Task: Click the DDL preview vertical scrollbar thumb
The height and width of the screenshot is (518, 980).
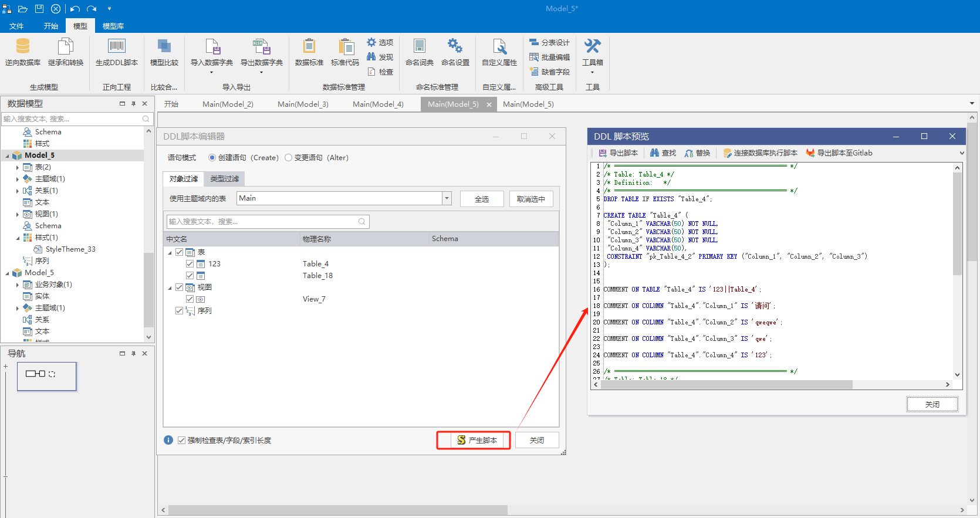Action: 957,224
